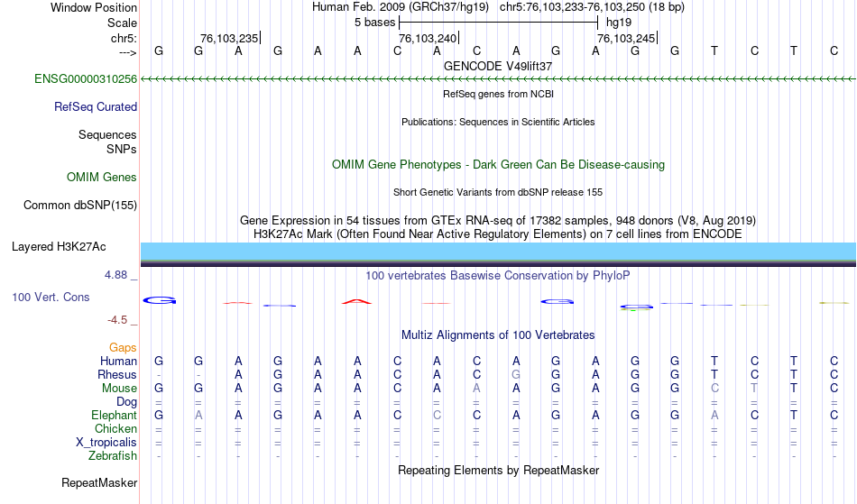Image resolution: width=857 pixels, height=504 pixels.
Task: Click Publications: Sequences in Scientific Articles title
Action: tap(498, 122)
